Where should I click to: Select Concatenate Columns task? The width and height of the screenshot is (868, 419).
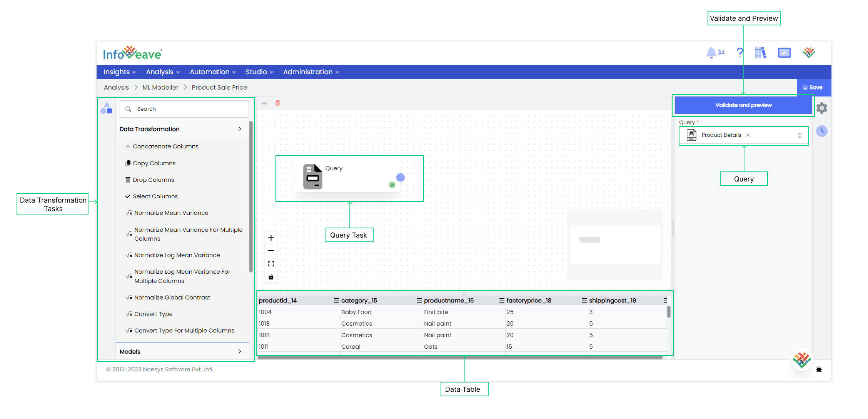tap(166, 146)
